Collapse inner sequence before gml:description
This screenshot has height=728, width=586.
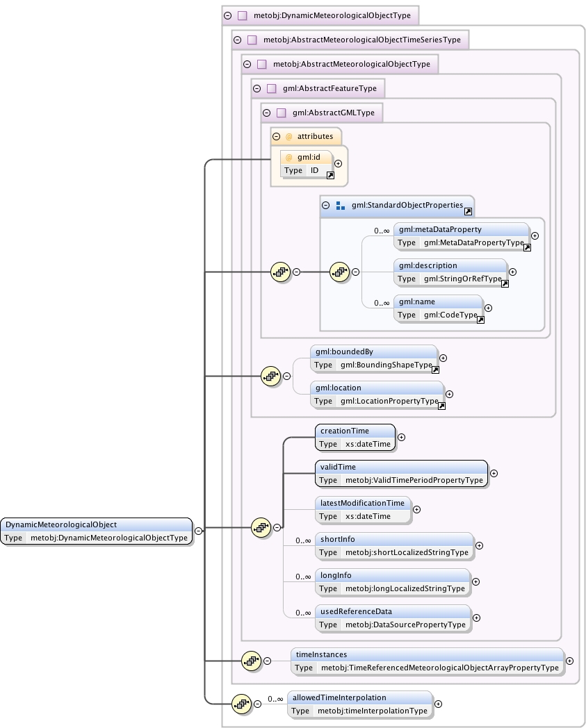point(355,272)
